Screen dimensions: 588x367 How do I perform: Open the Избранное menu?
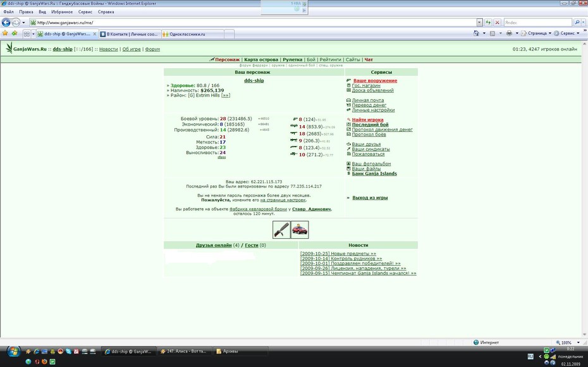click(62, 12)
